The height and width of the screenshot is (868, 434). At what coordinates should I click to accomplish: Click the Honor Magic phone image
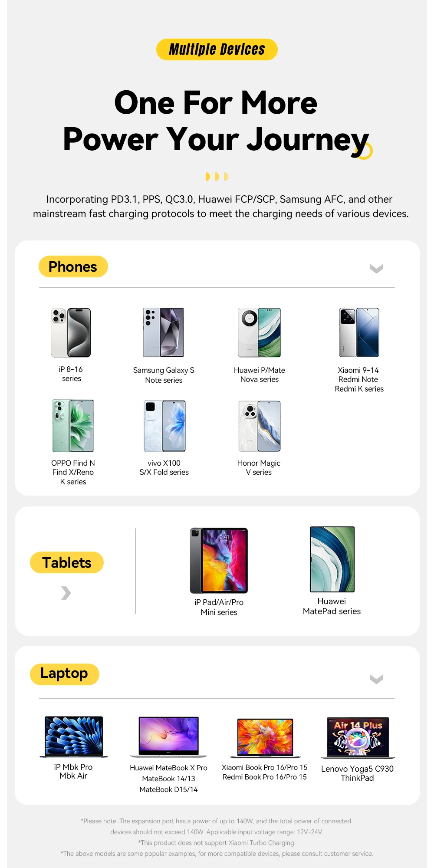(x=260, y=426)
